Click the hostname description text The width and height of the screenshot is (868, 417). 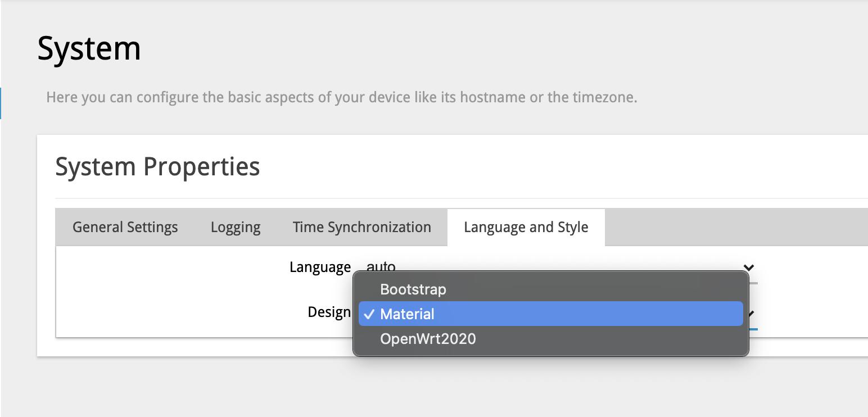[342, 97]
